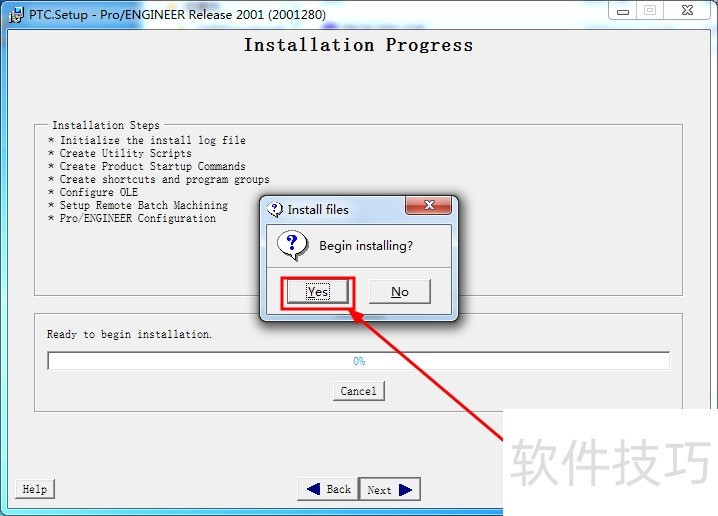
Task: Close the PTC.Setup main window
Action: coord(687,11)
